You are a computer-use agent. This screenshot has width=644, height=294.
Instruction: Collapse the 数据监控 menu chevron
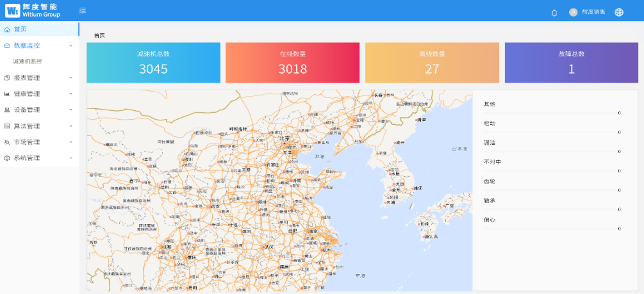tap(70, 45)
